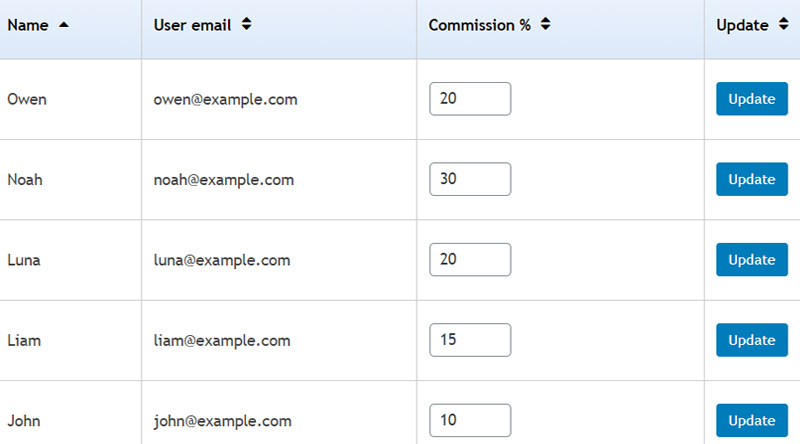The image size is (800, 444).
Task: Click Update button for John
Action: tap(752, 421)
